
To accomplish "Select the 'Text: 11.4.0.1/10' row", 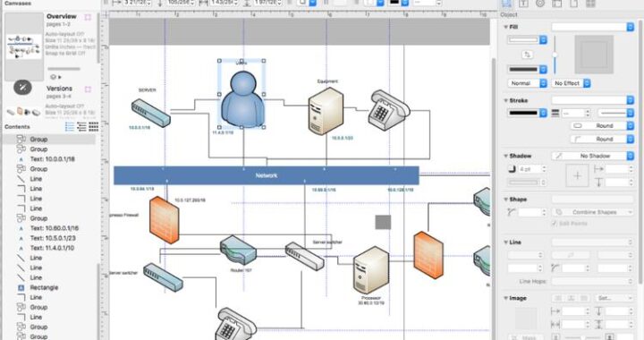I will 50,248.
